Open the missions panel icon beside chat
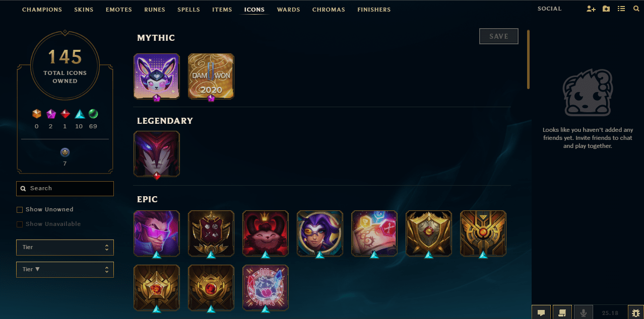 [562, 312]
